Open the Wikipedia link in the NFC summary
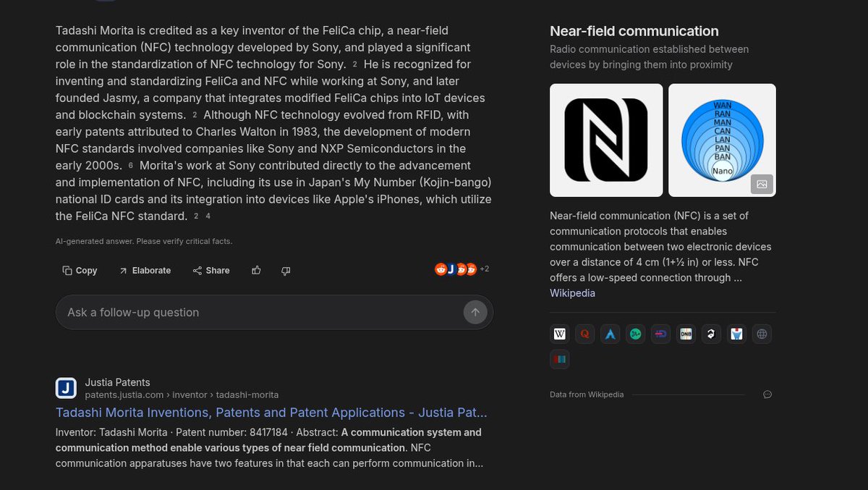This screenshot has width=868, height=490. [572, 293]
